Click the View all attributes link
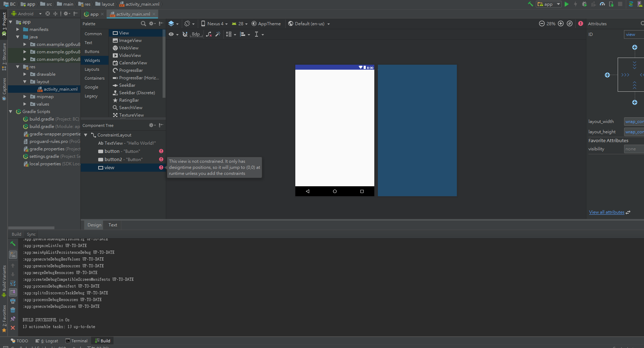The image size is (644, 348). pos(606,212)
